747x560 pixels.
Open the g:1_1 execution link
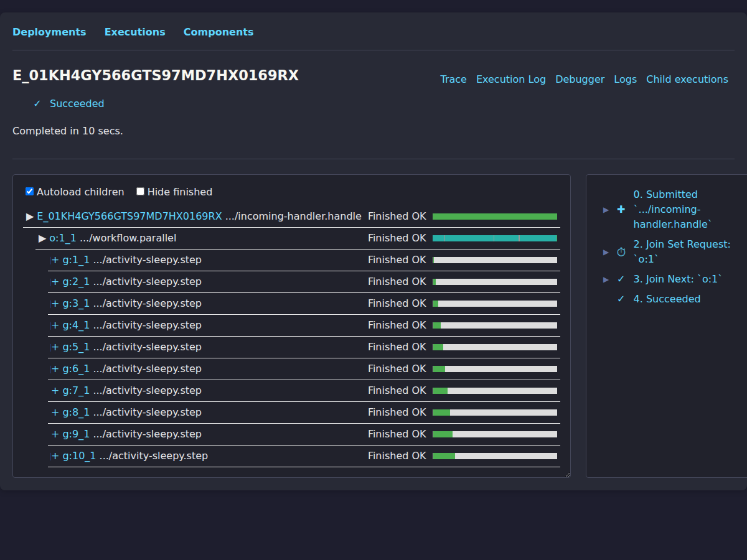[76, 260]
